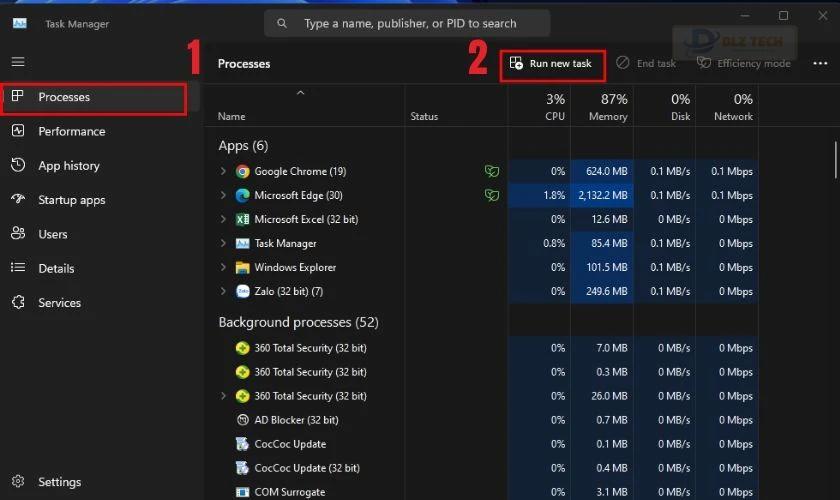The image size is (840, 500).
Task: Click the Windows Explorer folder icon
Action: pyautogui.click(x=243, y=267)
